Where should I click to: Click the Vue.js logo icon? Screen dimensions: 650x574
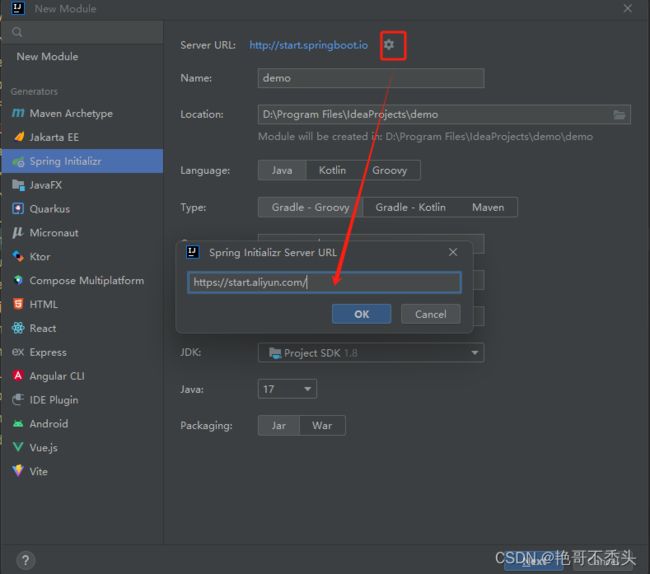(x=18, y=447)
